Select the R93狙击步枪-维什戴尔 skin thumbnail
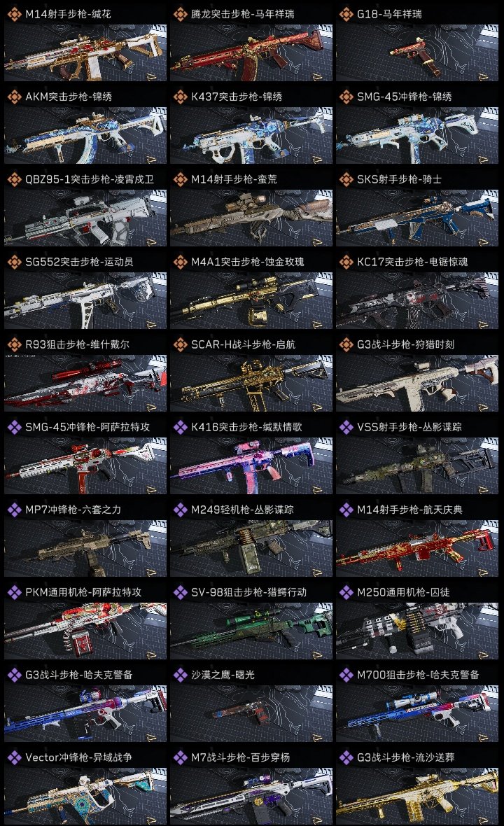Viewport: 504px width, 826px height. point(85,383)
